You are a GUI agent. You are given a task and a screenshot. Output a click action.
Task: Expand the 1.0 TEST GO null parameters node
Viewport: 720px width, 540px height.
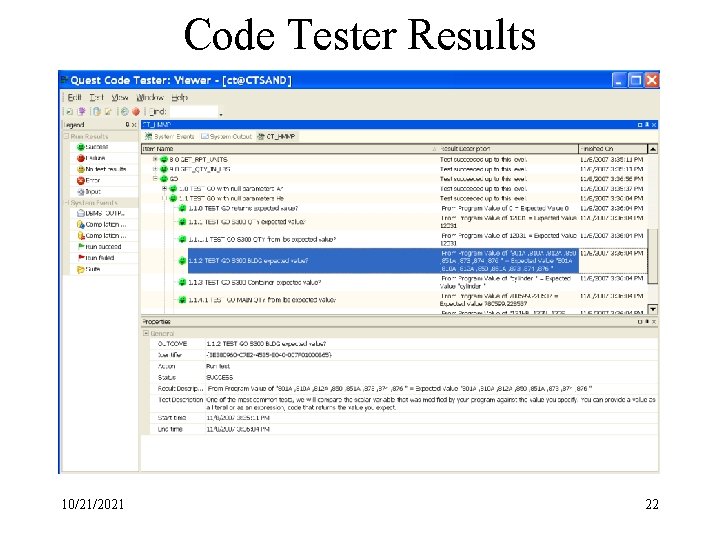click(x=165, y=189)
